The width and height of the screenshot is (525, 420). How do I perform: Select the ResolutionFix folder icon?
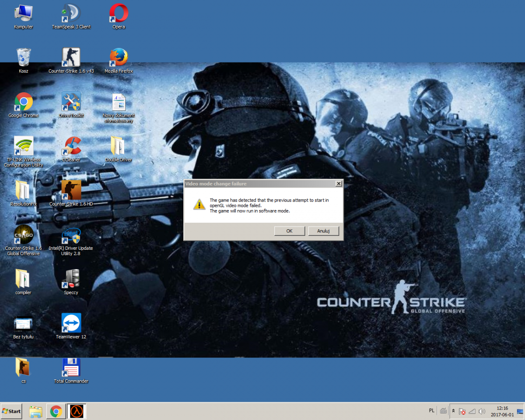point(24,193)
